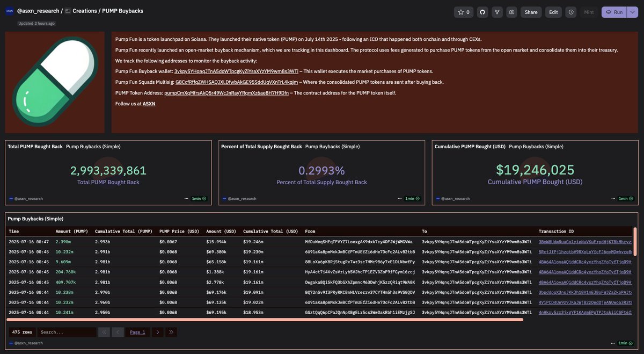This screenshot has width=644, height=354.
Task: Open the @asxn_research profile in breadcrumb
Action: coord(38,11)
